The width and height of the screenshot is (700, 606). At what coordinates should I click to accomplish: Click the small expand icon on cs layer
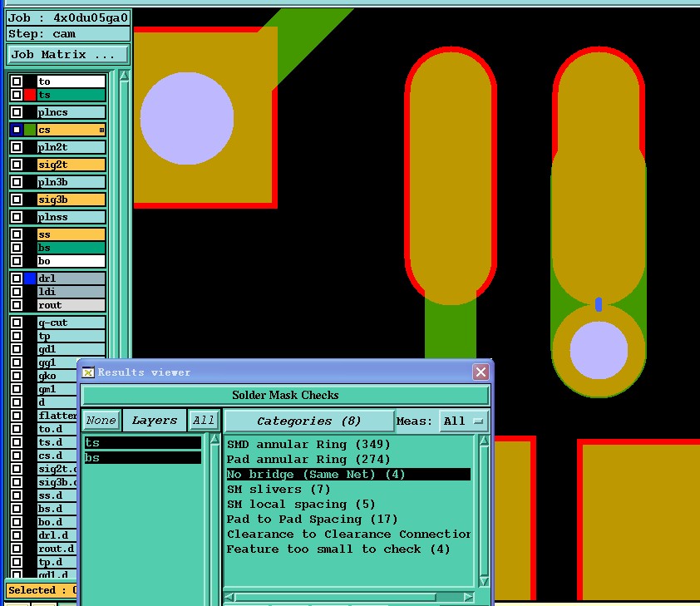pos(101,131)
